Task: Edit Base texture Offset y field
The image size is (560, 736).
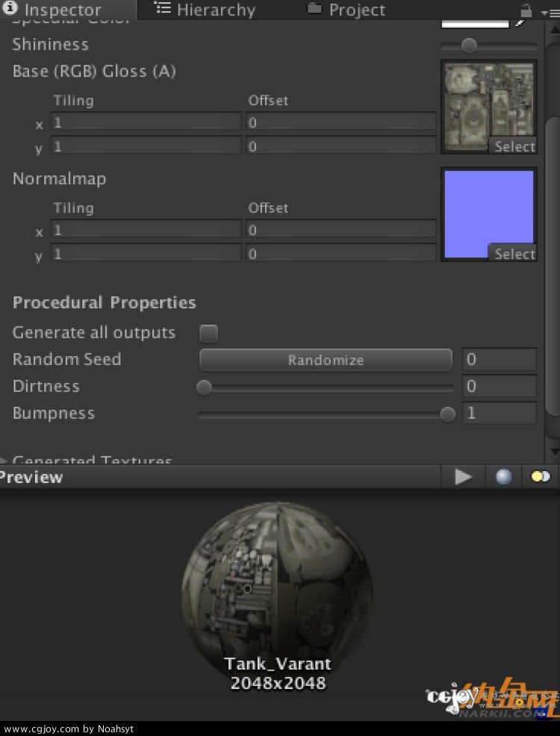Action: coord(341,146)
